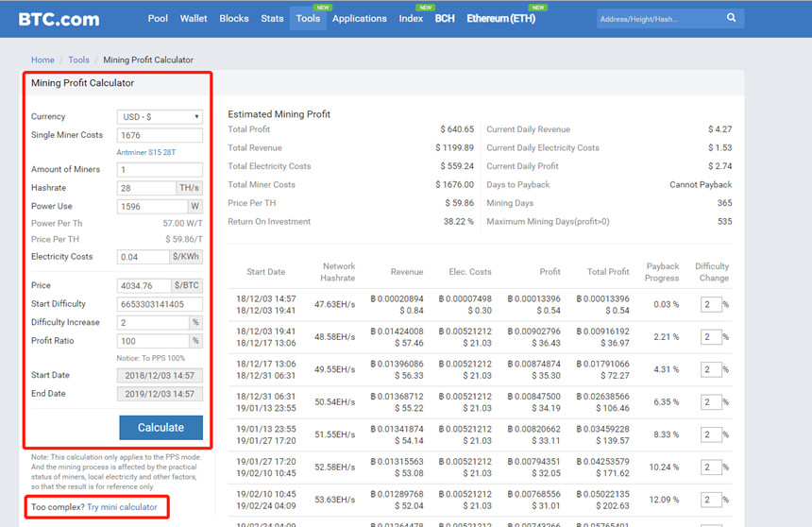This screenshot has width=812, height=527.
Task: Focus the Single Miner Costs field
Action: (160, 136)
